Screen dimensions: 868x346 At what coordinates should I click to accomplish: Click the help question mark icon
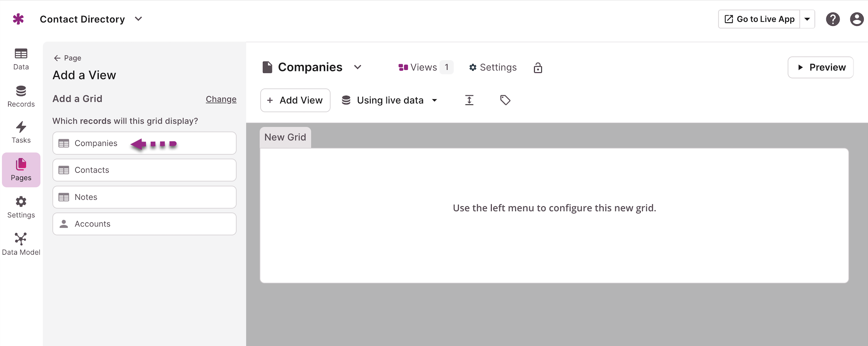coord(833,19)
